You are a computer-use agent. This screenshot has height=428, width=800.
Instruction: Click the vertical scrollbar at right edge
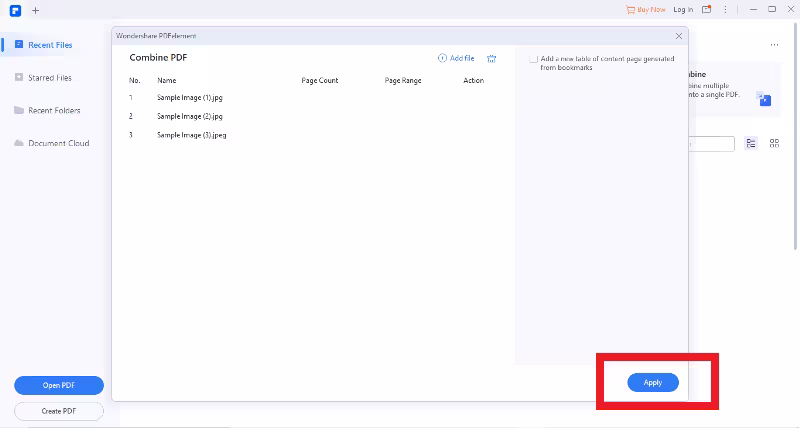[x=796, y=138]
